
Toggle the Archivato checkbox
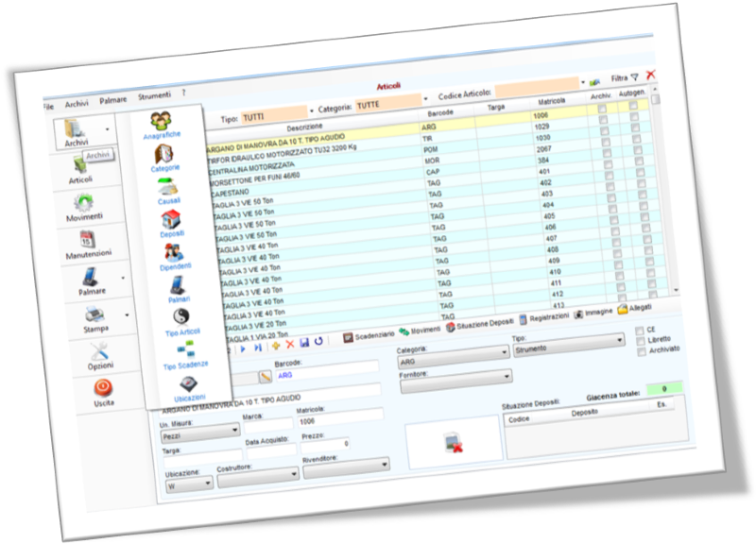point(642,352)
